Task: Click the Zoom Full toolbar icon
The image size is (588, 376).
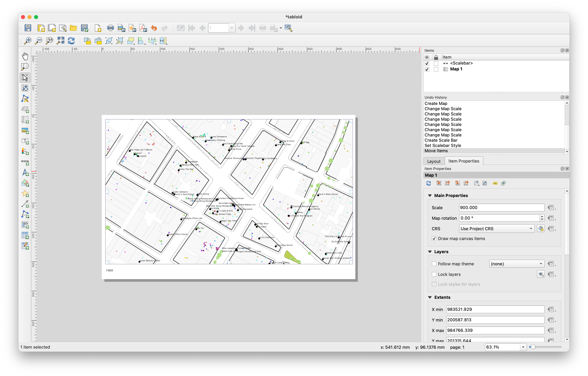Action: [60, 41]
